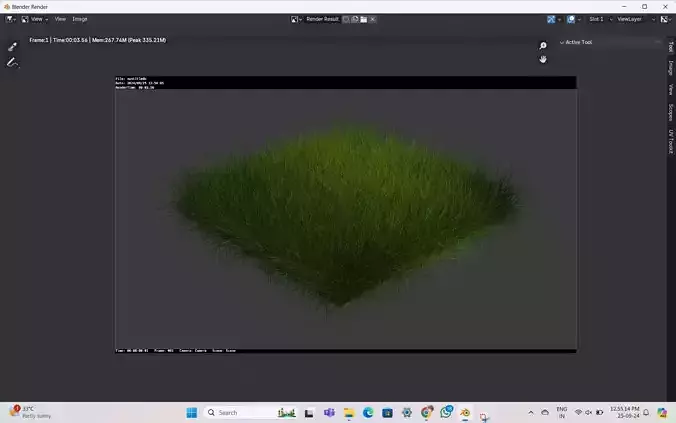This screenshot has width=676, height=423.
Task: Select the Sample eyedropper tool
Action: [x=12, y=47]
